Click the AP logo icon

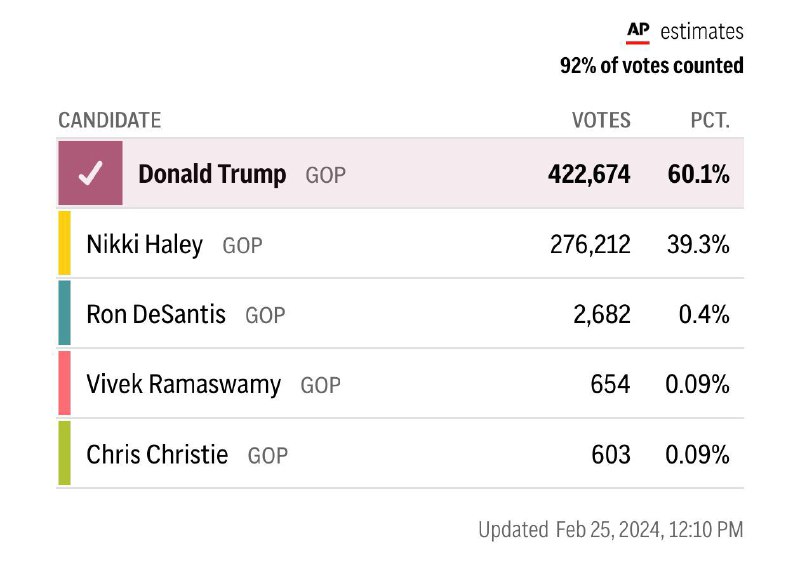(x=638, y=32)
